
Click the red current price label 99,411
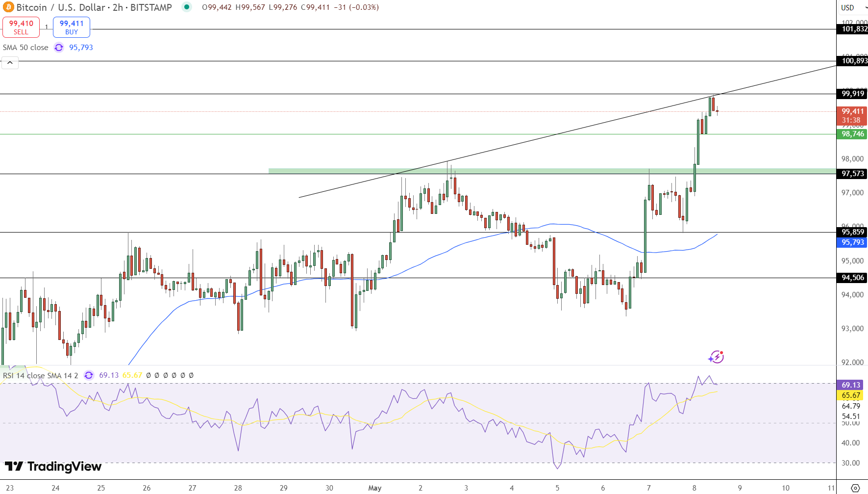(852, 116)
